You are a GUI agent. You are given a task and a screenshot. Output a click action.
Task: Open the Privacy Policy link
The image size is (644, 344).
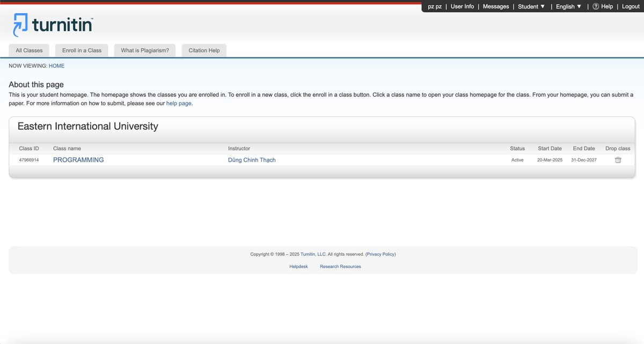click(x=381, y=254)
